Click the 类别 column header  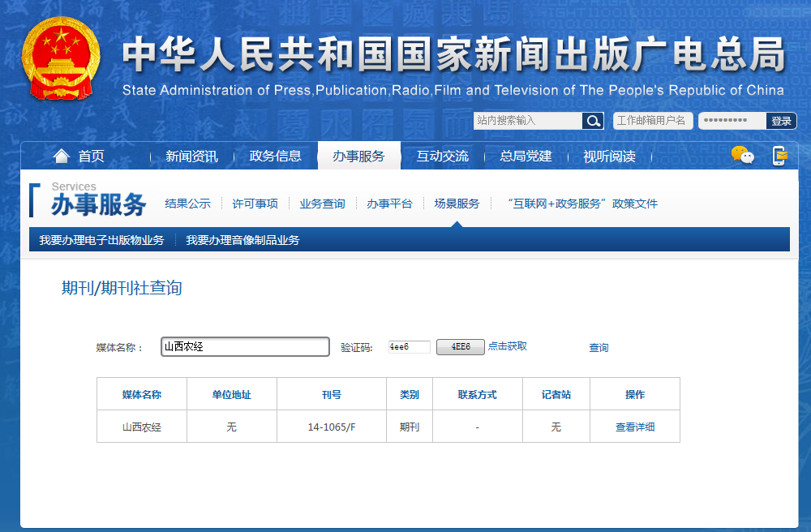tap(409, 394)
